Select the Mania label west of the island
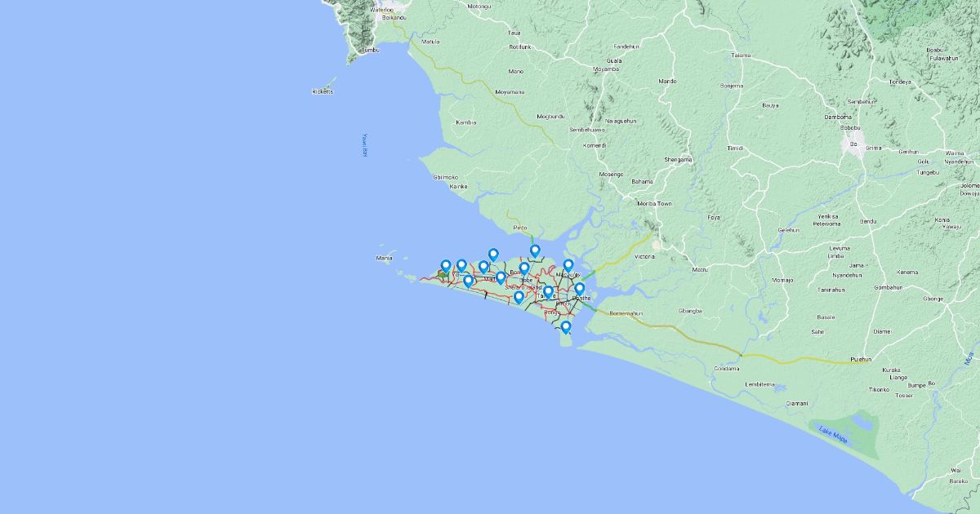Image resolution: width=980 pixels, height=514 pixels. [x=384, y=258]
